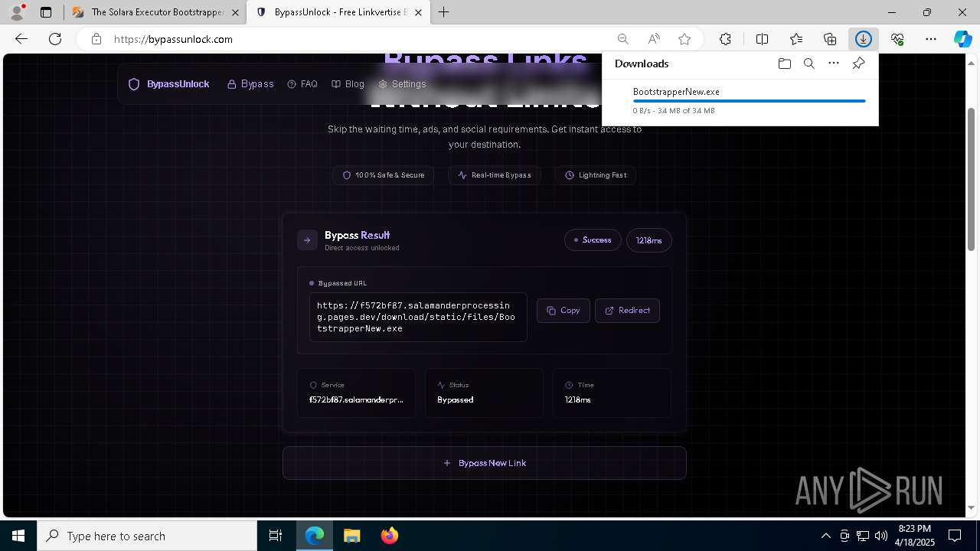Click the Lightning Fast badge
Image resolution: width=980 pixels, height=551 pixels.
coord(596,175)
